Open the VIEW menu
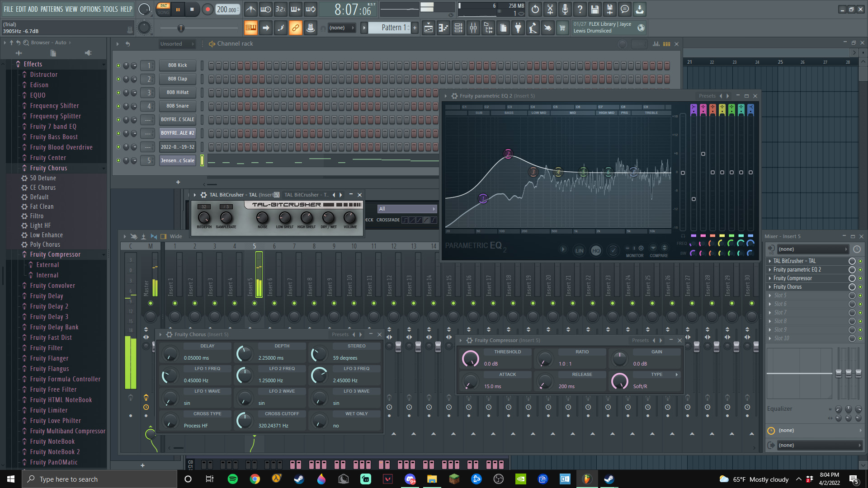The height and width of the screenshot is (488, 868). (x=71, y=9)
